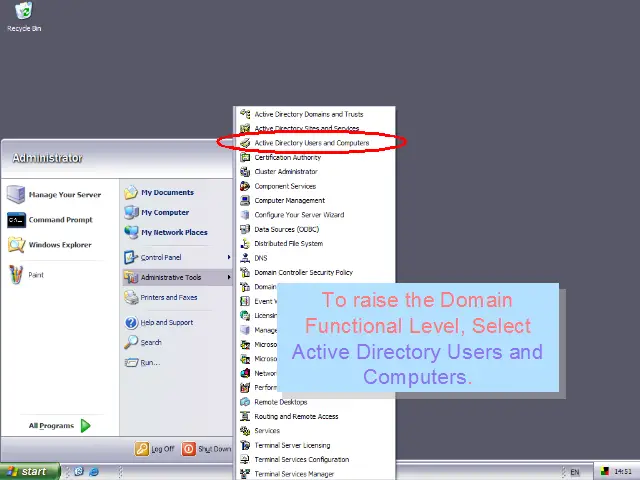Click the Services gear icon
This screenshot has height=480, width=640.
(x=245, y=431)
